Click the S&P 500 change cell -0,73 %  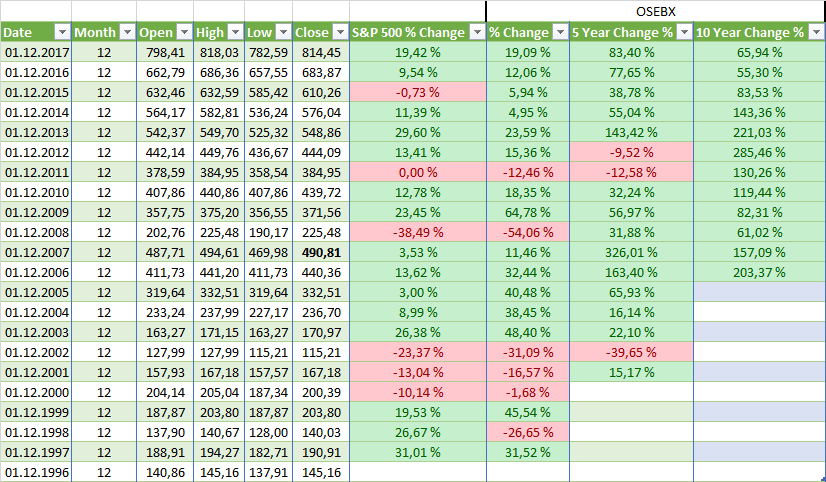tap(418, 93)
